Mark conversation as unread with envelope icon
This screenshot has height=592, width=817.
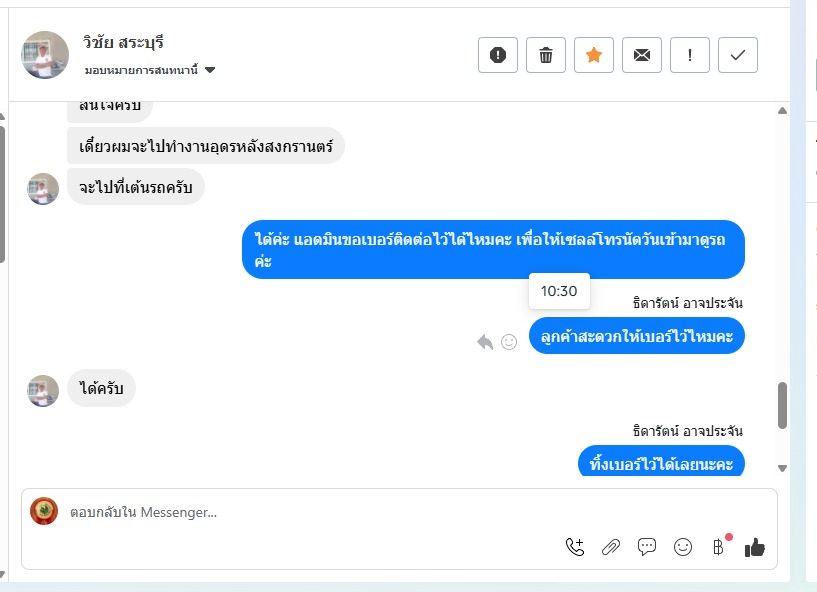pyautogui.click(x=642, y=55)
